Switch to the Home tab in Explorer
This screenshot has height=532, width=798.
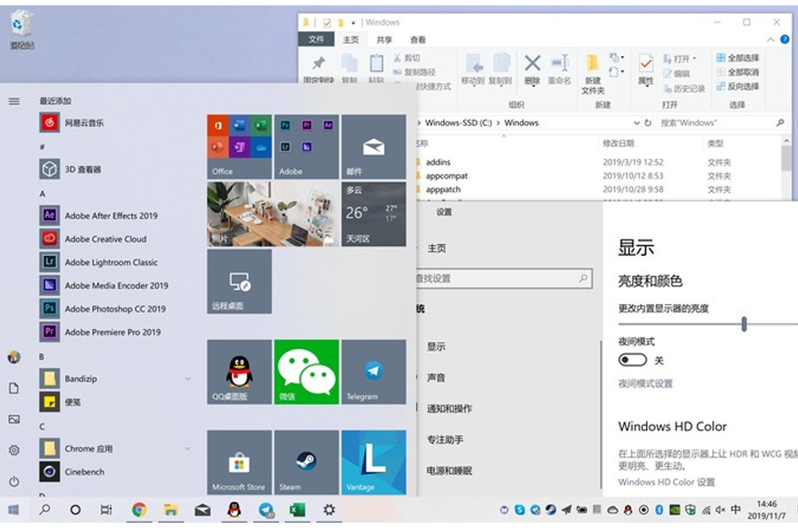tap(351, 40)
